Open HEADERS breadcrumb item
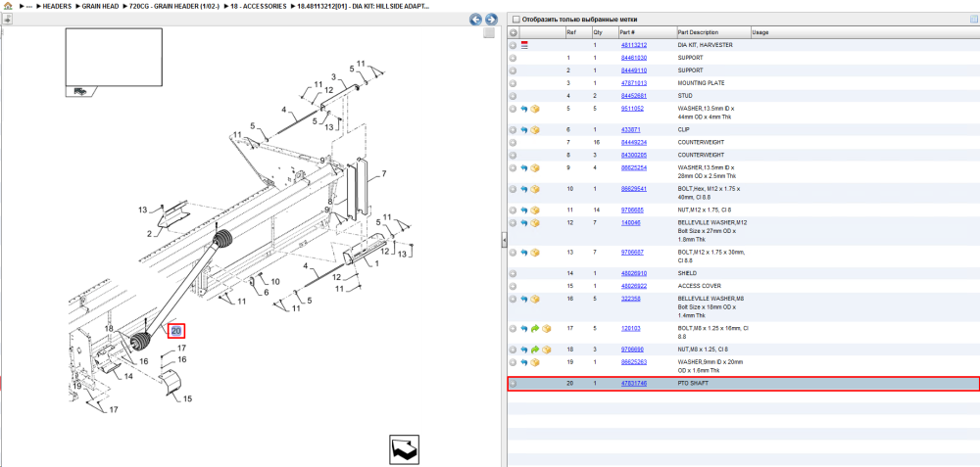 (x=59, y=6)
